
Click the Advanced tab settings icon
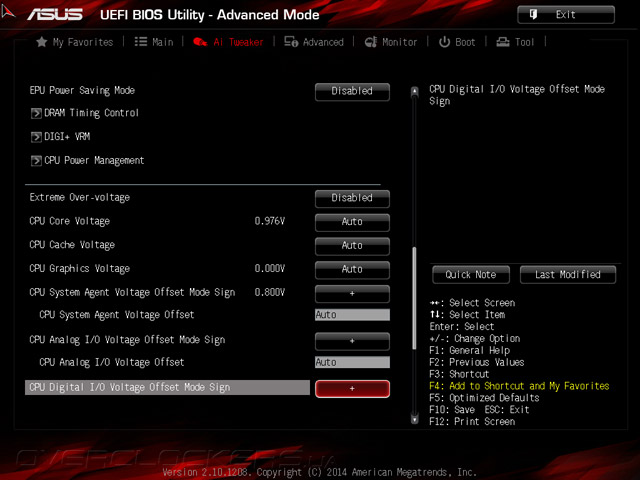[x=291, y=42]
